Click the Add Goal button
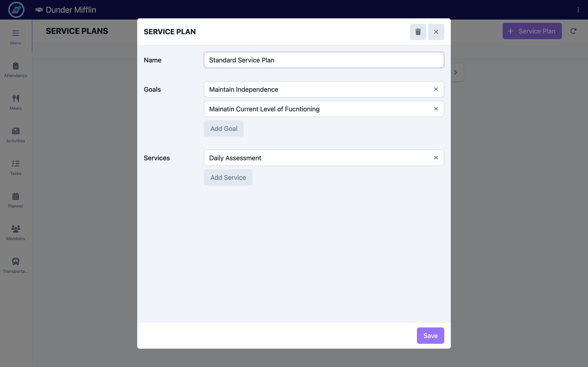The height and width of the screenshot is (367, 588). click(x=224, y=128)
